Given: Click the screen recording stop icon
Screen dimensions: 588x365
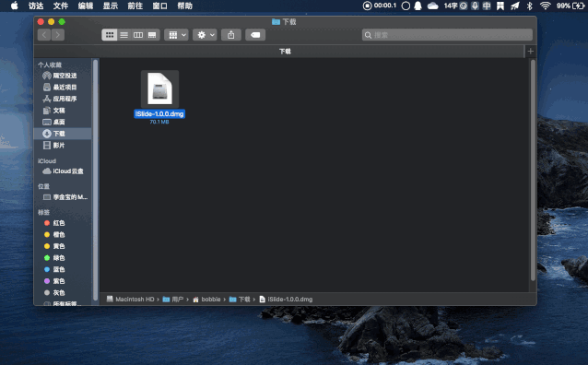Looking at the screenshot, I should click(x=367, y=6).
